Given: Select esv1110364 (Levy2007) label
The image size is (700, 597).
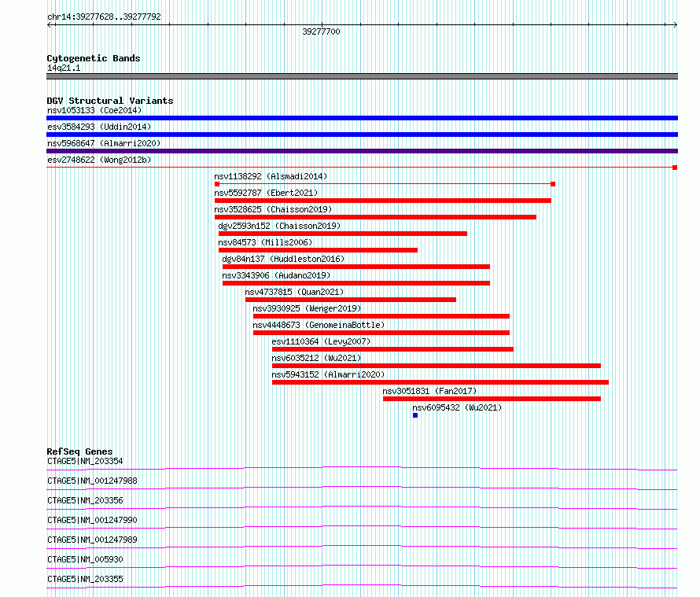Looking at the screenshot, I should tap(322, 341).
